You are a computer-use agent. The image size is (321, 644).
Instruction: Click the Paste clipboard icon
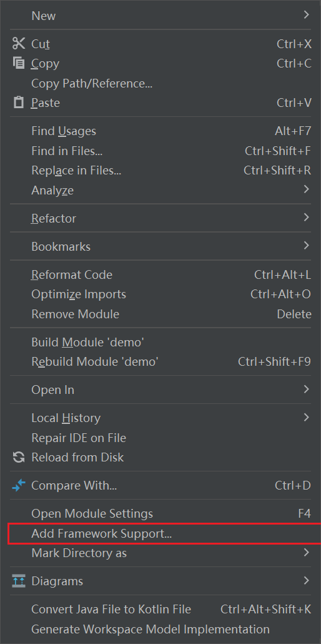19,103
